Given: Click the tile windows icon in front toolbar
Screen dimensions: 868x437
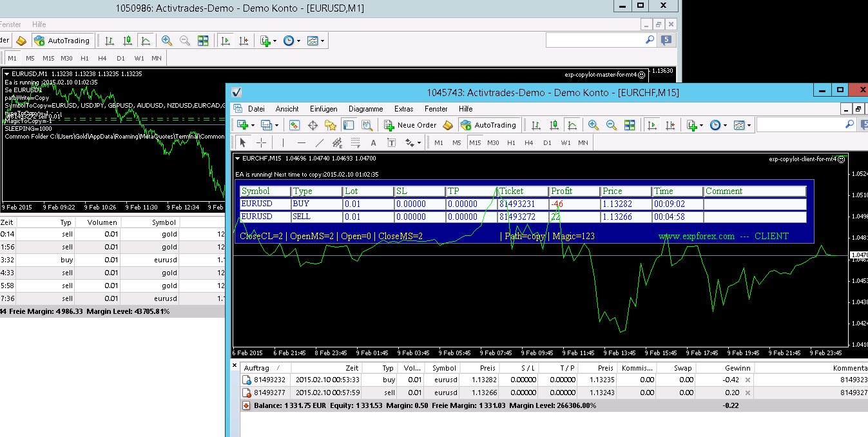Looking at the screenshot, I should (630, 125).
